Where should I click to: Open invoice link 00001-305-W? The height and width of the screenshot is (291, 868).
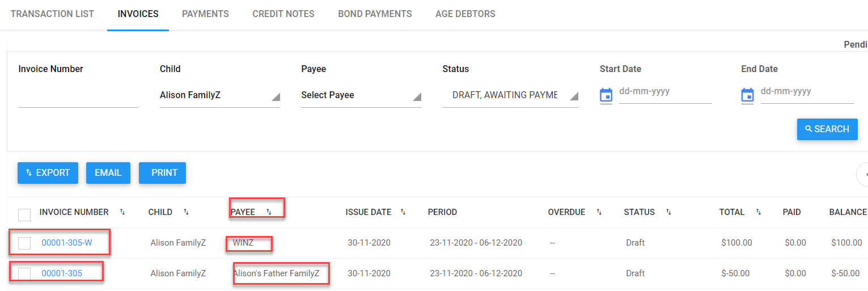(x=67, y=243)
